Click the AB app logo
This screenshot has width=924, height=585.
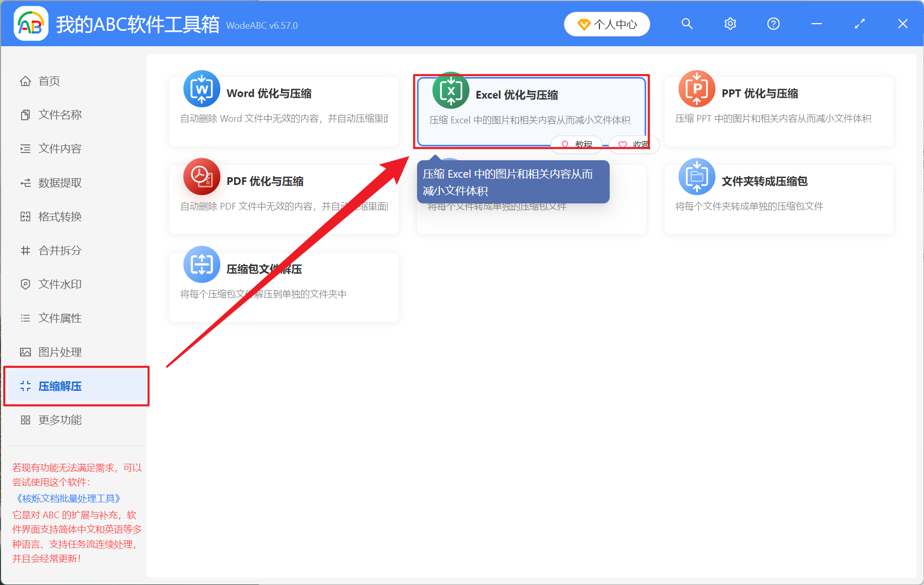[x=31, y=24]
